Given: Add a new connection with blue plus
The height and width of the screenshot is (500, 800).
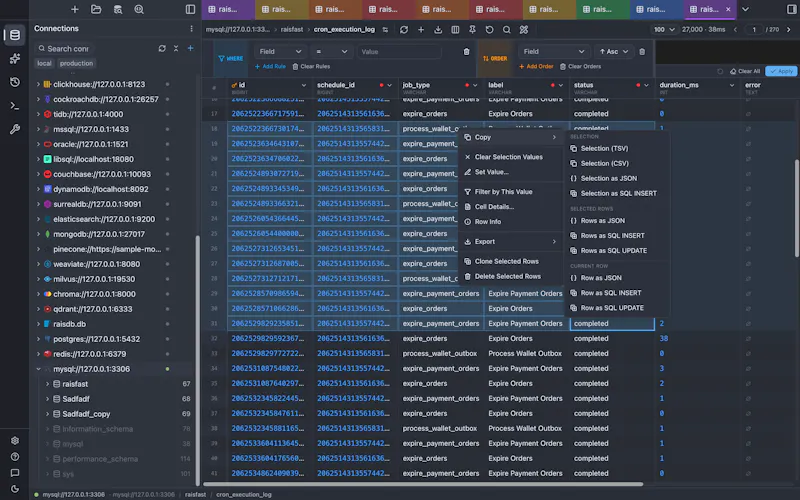Looking at the screenshot, I should [x=190, y=48].
